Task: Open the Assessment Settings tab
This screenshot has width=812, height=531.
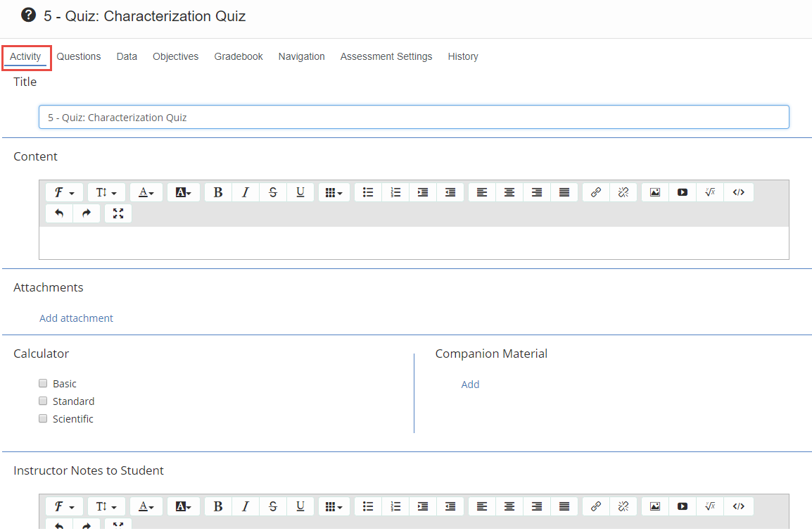Action: point(386,56)
